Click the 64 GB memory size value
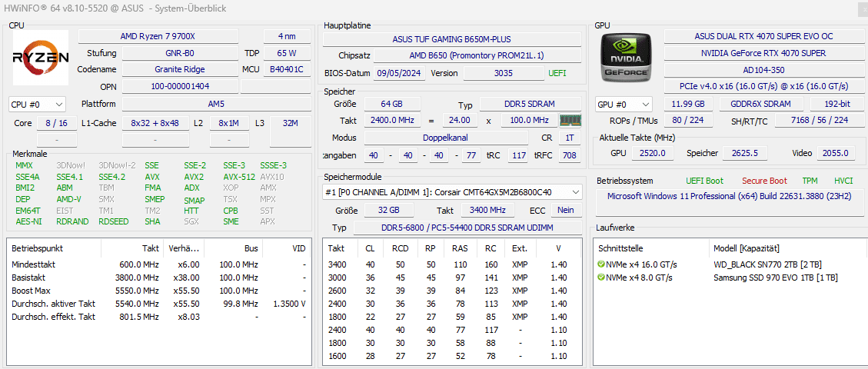 tap(392, 104)
